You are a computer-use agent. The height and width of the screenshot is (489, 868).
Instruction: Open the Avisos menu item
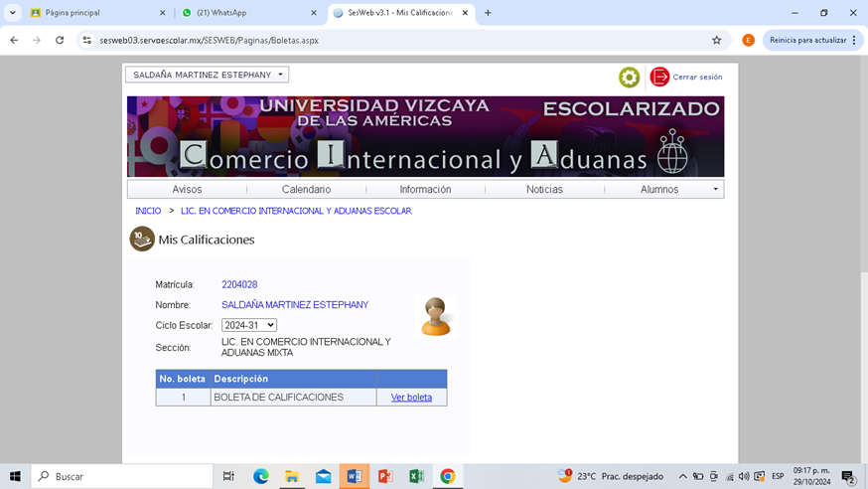pyautogui.click(x=187, y=190)
